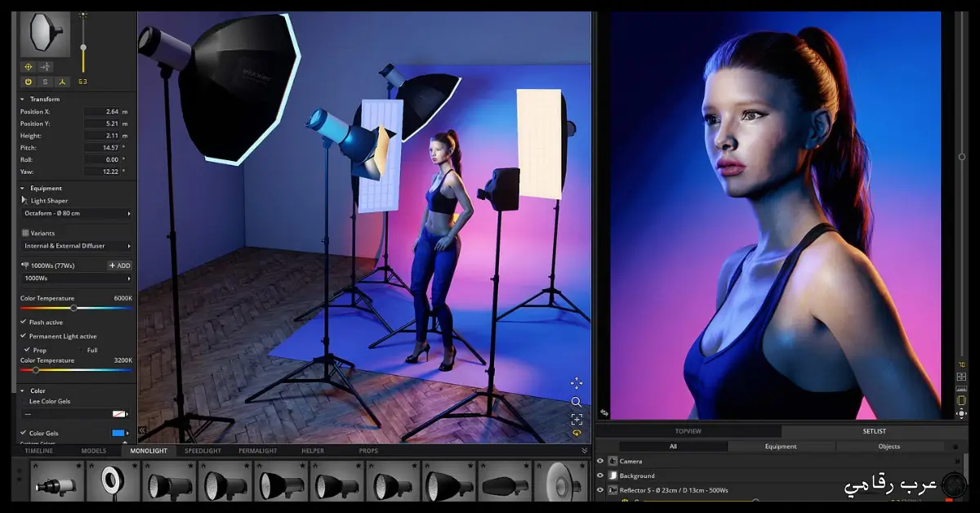Click the blue Color Gels swatch

click(118, 433)
